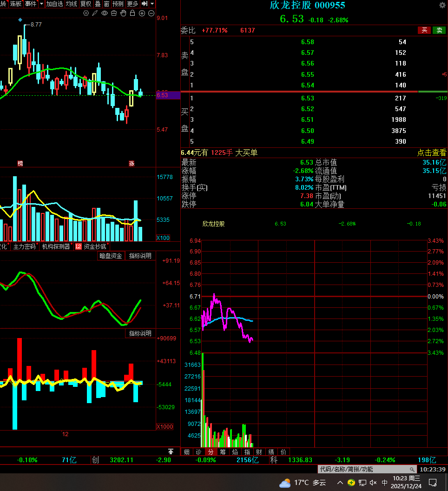
Task: Expand dropdown beside the jump-to-end arrow
Action: pos(152,4)
